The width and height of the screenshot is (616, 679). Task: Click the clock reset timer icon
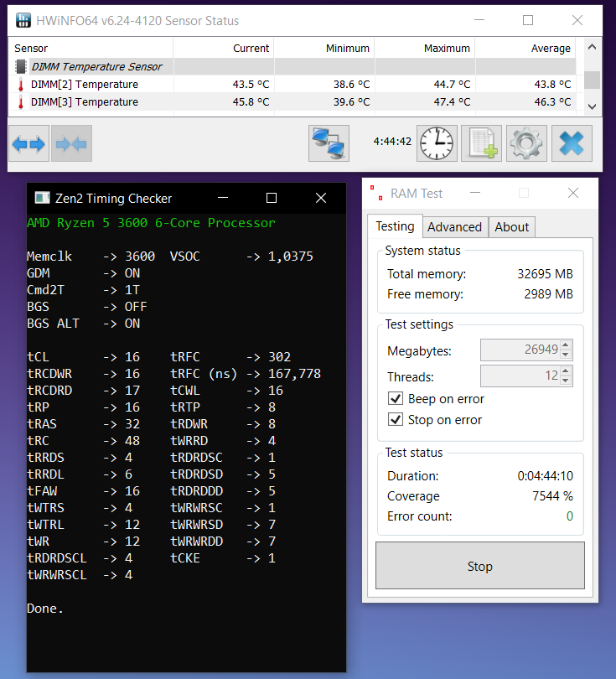point(437,143)
